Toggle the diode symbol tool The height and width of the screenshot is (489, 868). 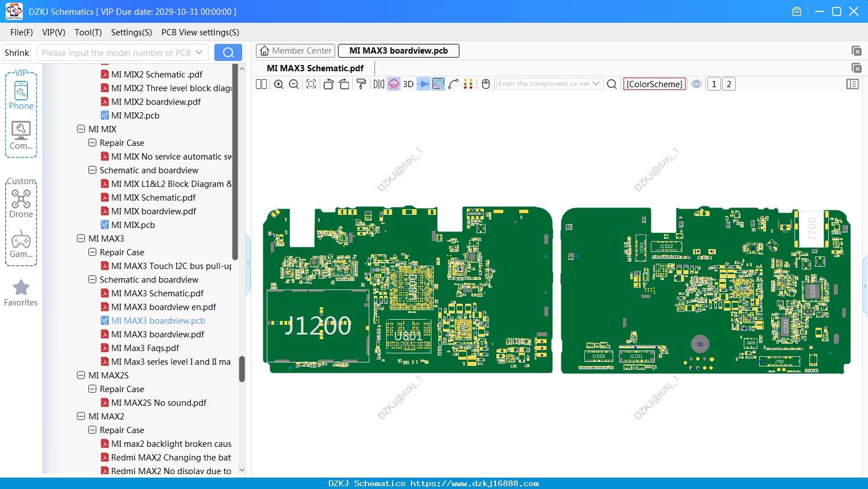tap(423, 84)
